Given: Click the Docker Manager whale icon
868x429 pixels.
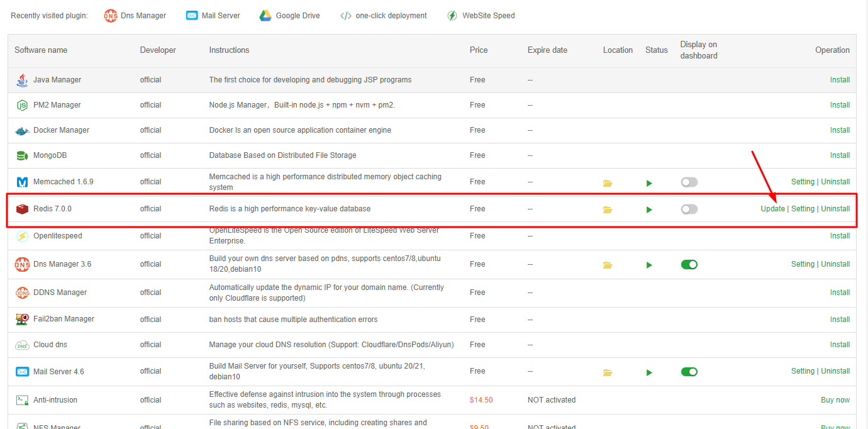Looking at the screenshot, I should click(22, 131).
